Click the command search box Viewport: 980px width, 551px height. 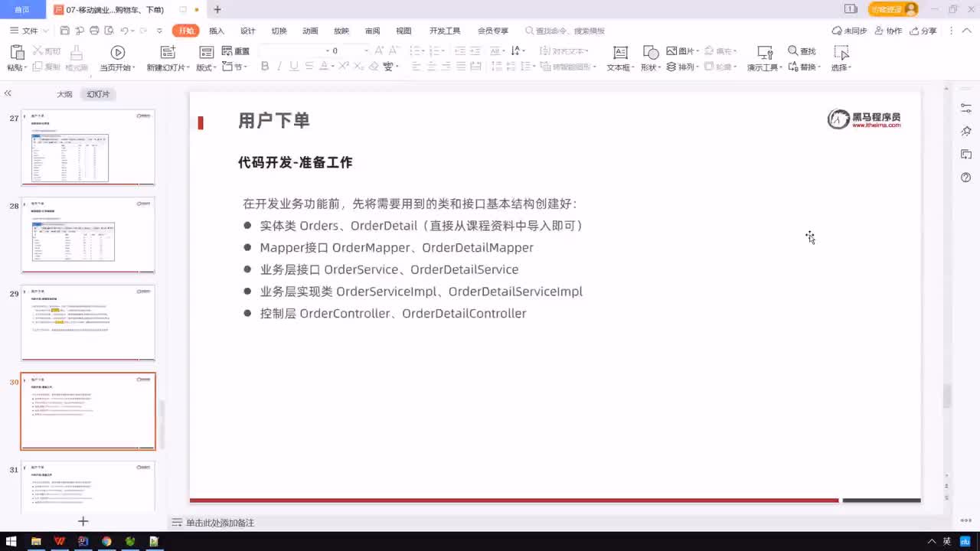(565, 31)
